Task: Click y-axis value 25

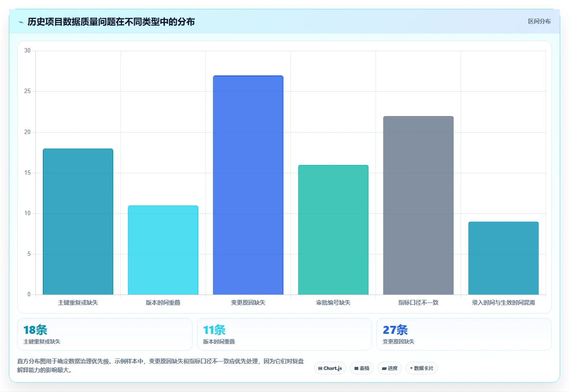Action: tap(27, 91)
